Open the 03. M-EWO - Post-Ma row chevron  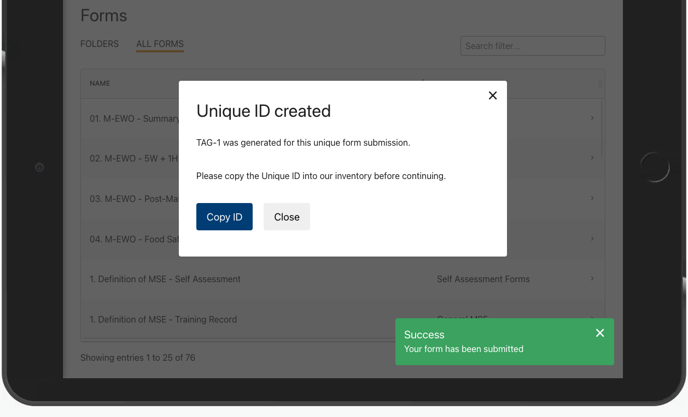pos(592,198)
